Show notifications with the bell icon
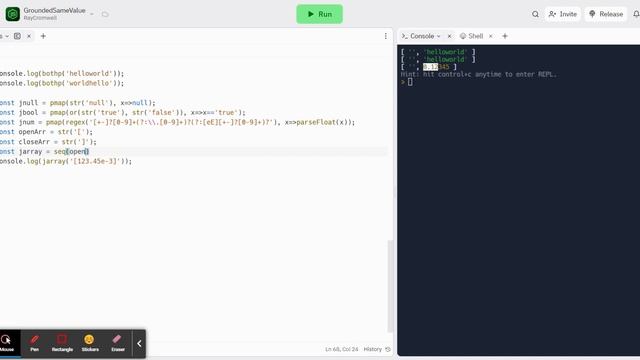The width and height of the screenshot is (640, 360). 636,14
